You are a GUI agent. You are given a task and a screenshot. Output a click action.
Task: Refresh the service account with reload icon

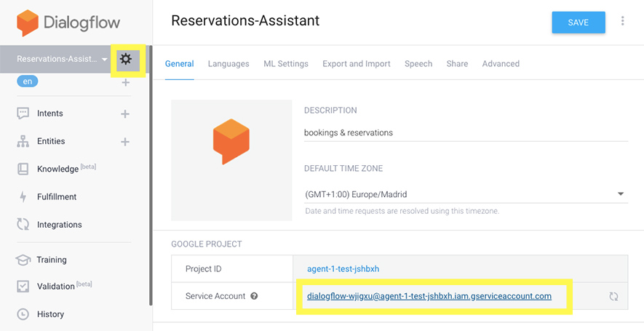[613, 297]
